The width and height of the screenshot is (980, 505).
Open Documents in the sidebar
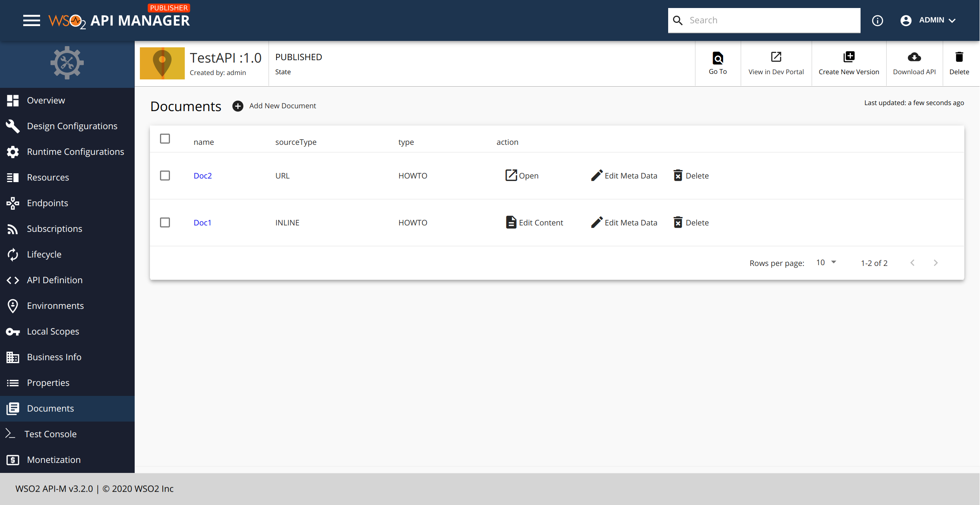click(67, 408)
